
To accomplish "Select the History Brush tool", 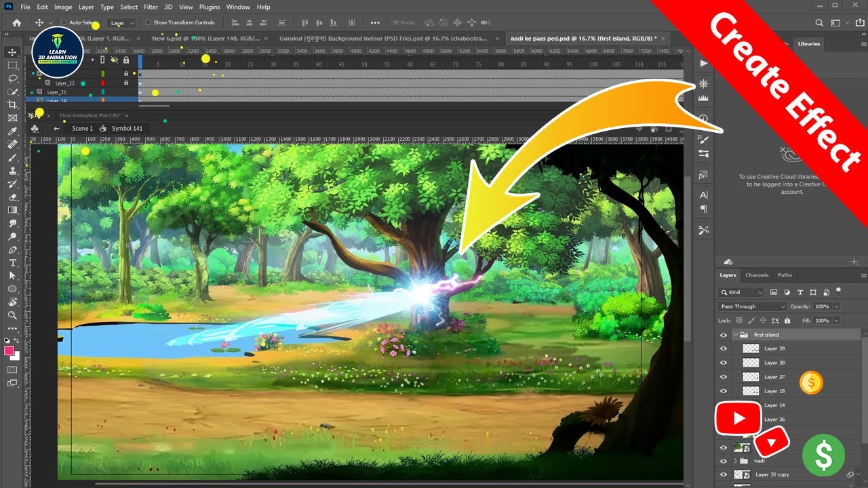I will (12, 184).
